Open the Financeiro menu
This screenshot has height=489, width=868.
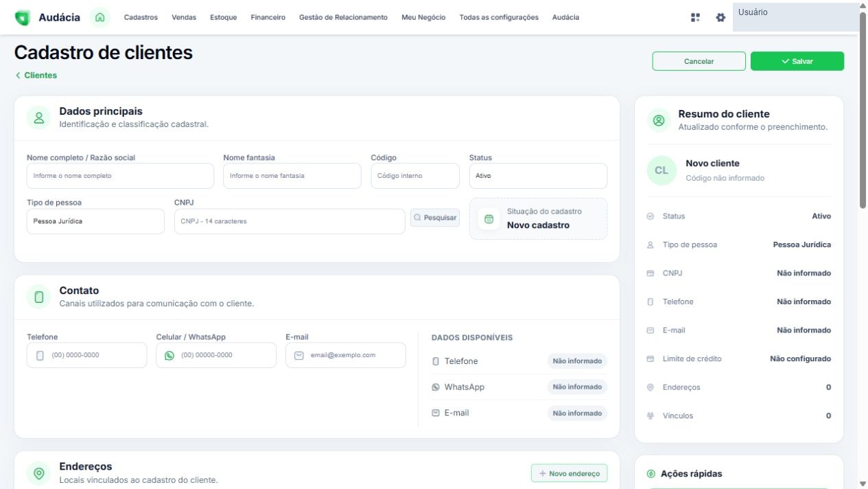[x=268, y=17]
